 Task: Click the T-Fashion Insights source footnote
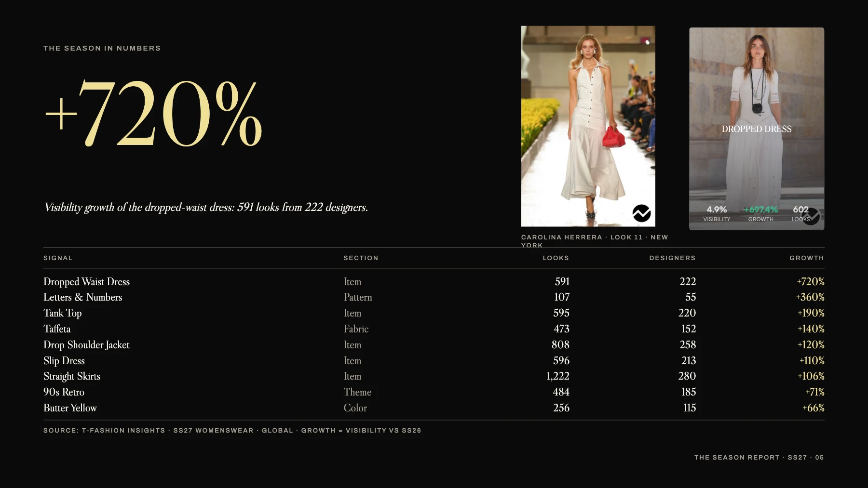coord(232,431)
